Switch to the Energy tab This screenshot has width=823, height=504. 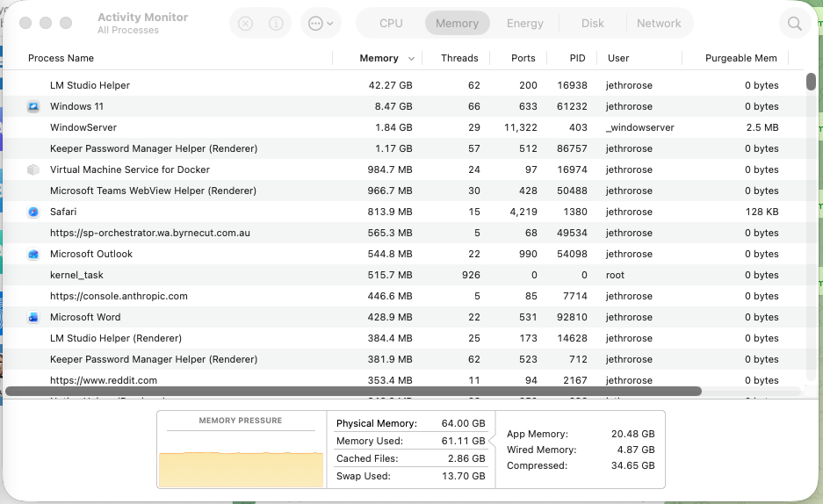point(525,24)
